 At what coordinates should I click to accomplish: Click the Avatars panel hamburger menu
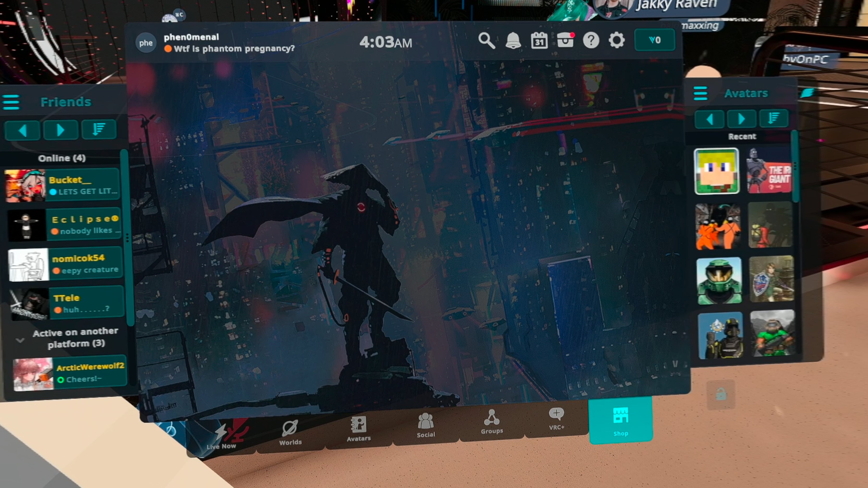(700, 93)
